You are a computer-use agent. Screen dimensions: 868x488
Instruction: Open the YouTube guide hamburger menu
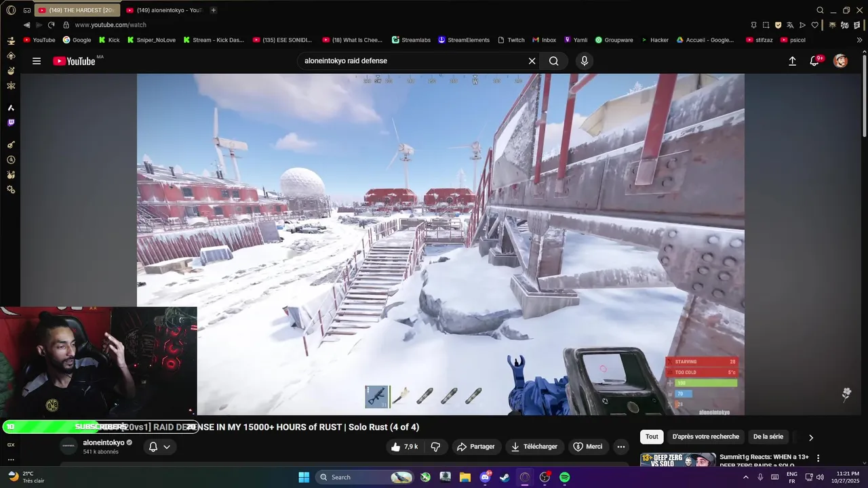click(37, 61)
